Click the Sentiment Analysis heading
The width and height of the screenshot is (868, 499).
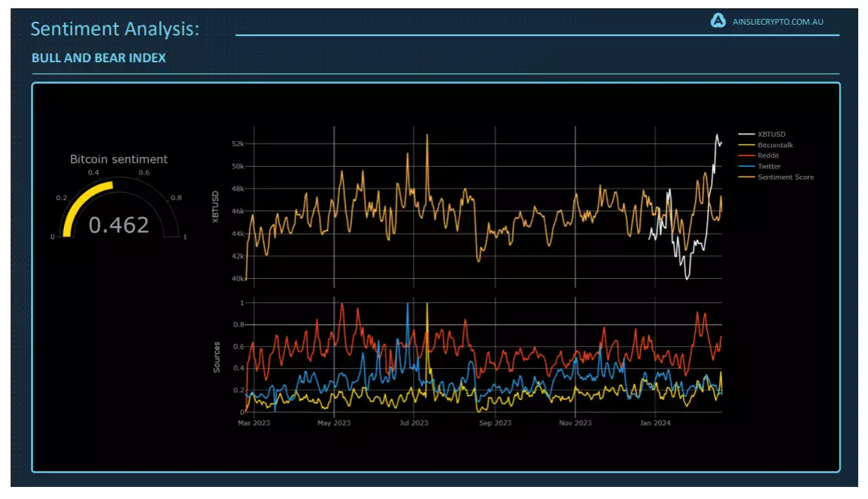(x=115, y=29)
